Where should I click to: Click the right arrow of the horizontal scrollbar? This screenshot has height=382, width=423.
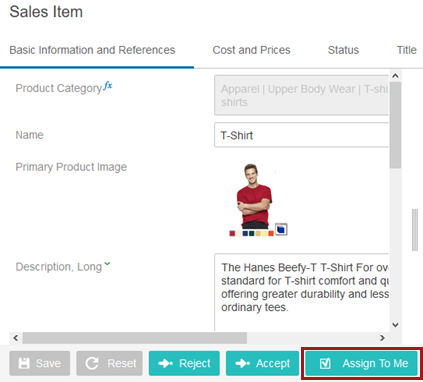[x=382, y=338]
